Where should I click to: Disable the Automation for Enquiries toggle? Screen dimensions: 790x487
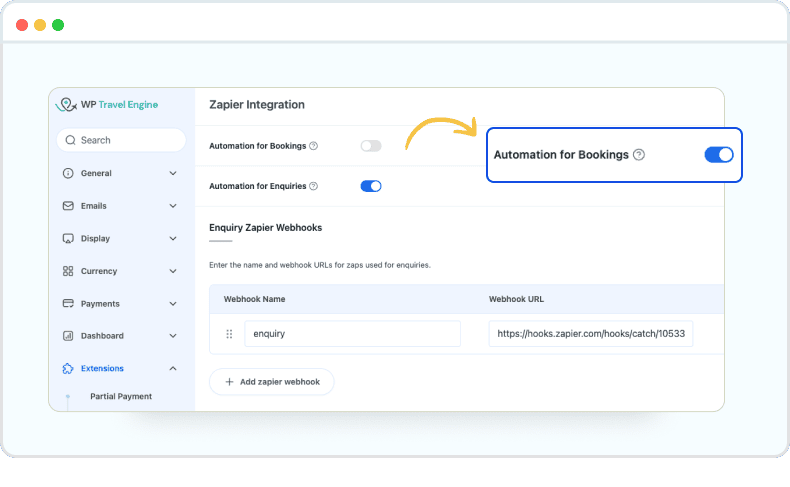(371, 186)
